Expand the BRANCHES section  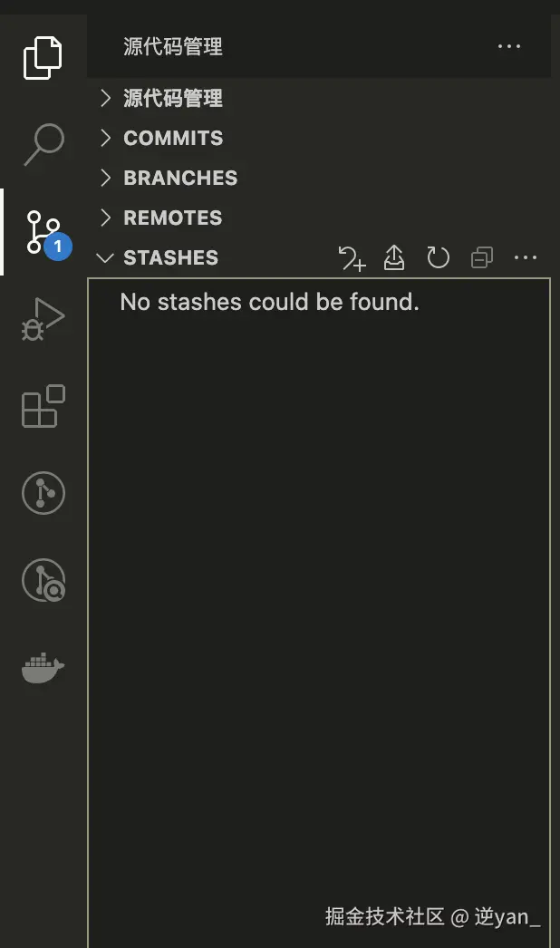pos(106,178)
